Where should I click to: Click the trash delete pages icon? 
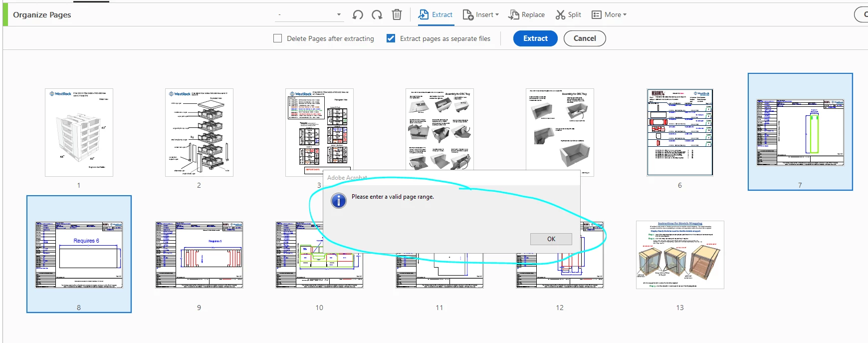[397, 15]
